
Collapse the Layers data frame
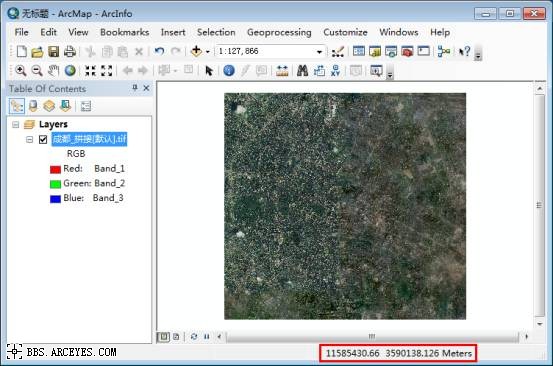tap(16, 124)
